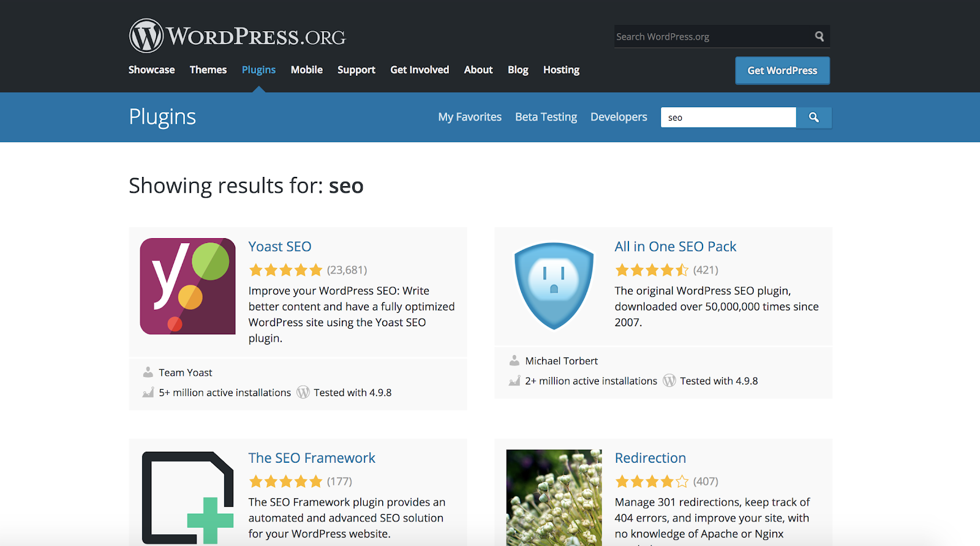Go to the Showcase page

[x=151, y=70]
